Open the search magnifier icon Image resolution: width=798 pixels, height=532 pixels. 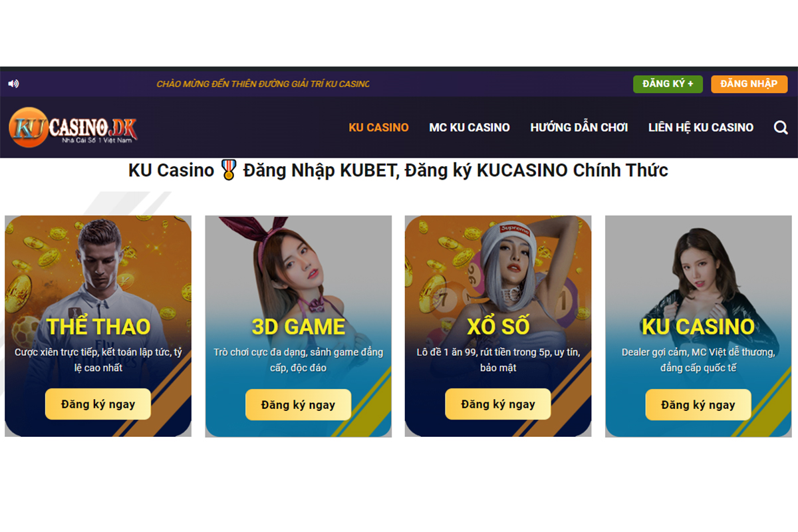point(781,128)
